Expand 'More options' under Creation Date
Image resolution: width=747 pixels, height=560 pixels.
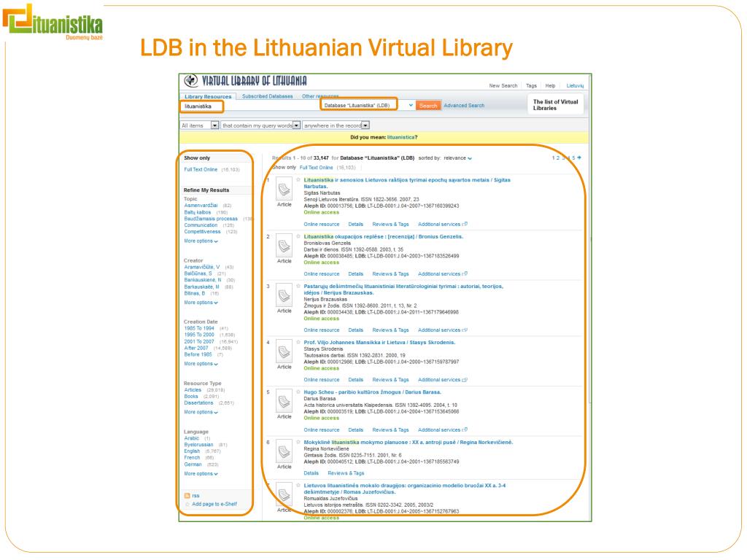(x=201, y=364)
